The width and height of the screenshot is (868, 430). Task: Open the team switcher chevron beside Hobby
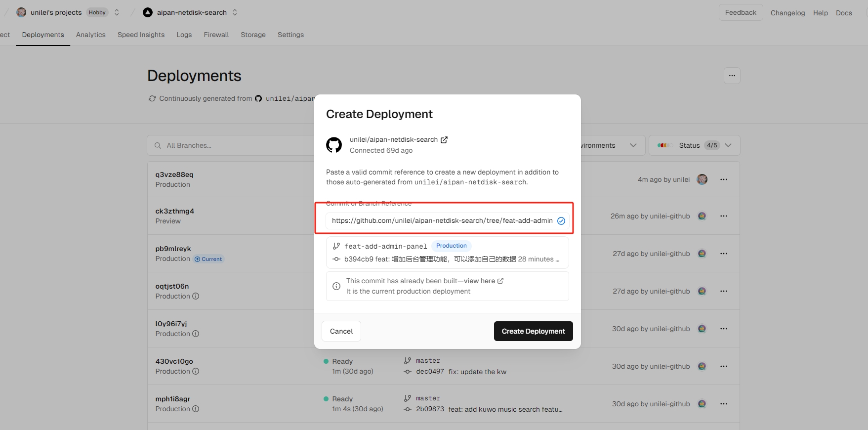pos(117,12)
